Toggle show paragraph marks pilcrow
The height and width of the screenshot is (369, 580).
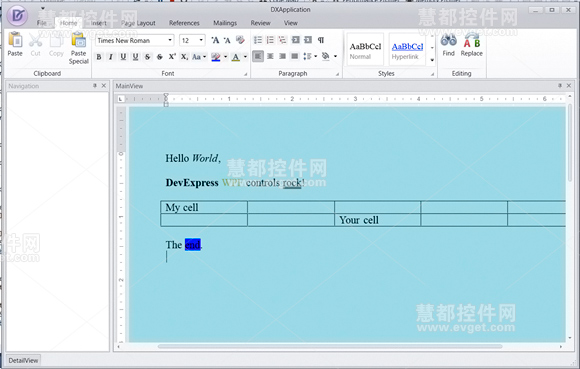(321, 40)
